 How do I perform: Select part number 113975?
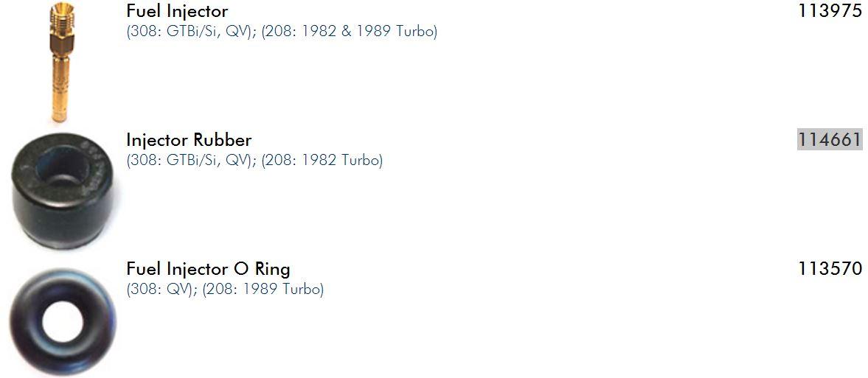point(830,11)
